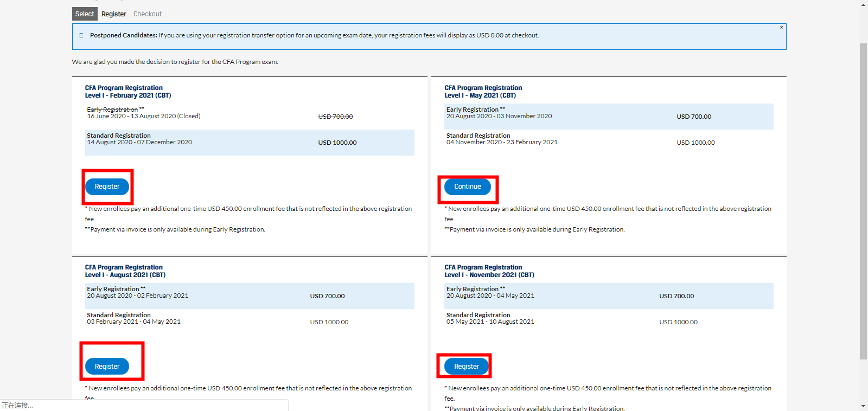The width and height of the screenshot is (868, 411).
Task: Select the 'Level I - May 2021 (CBT)' heading
Action: point(480,95)
